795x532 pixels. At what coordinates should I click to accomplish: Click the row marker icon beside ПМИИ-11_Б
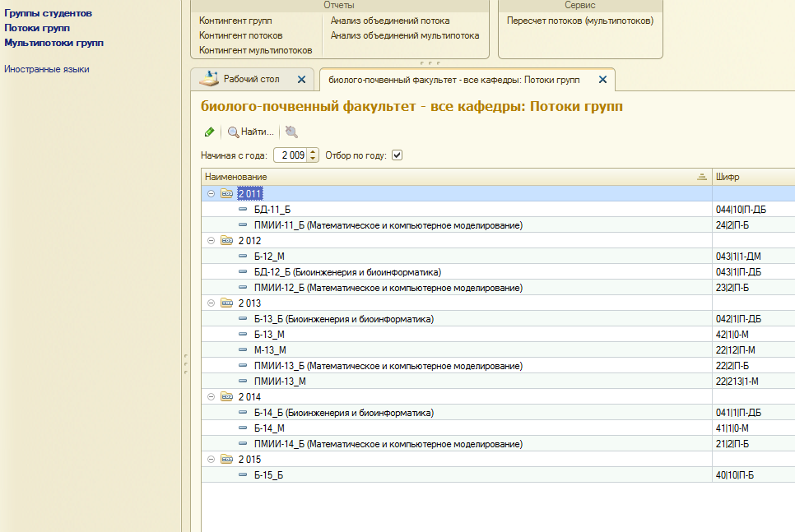tap(243, 225)
